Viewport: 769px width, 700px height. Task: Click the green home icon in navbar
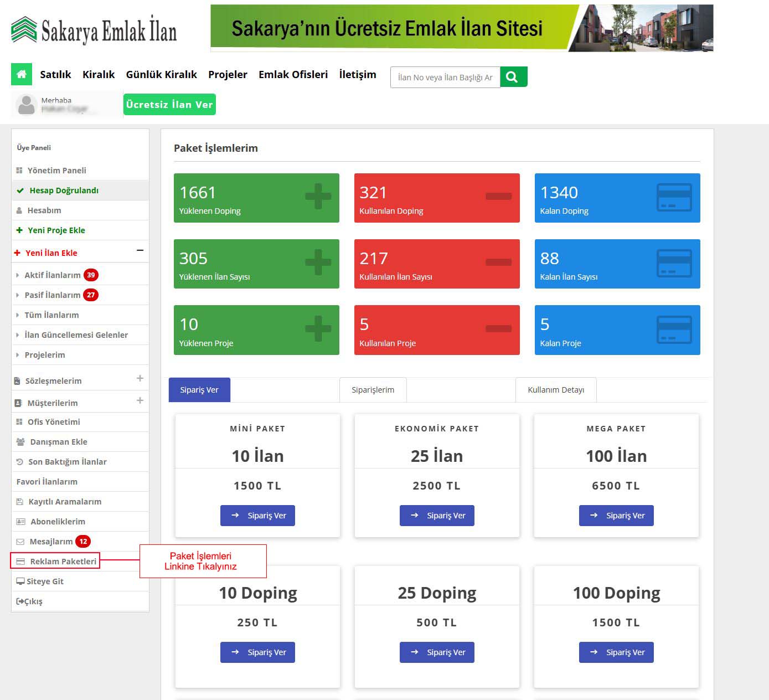pos(22,74)
